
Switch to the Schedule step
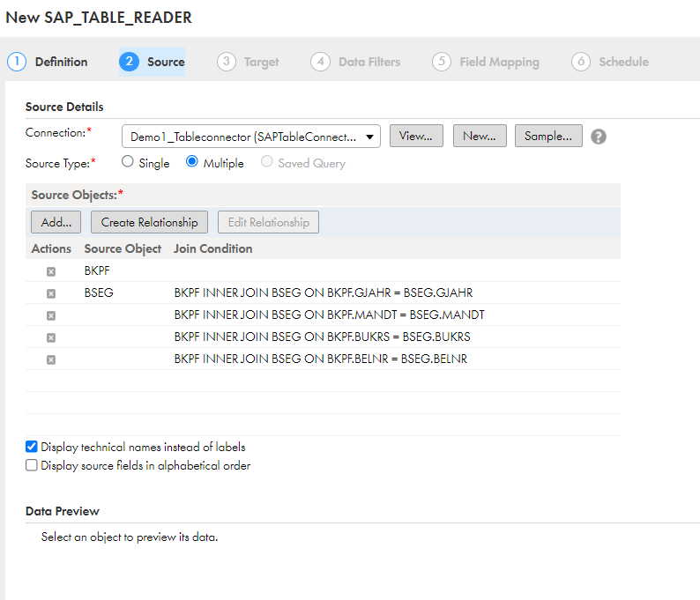623,62
